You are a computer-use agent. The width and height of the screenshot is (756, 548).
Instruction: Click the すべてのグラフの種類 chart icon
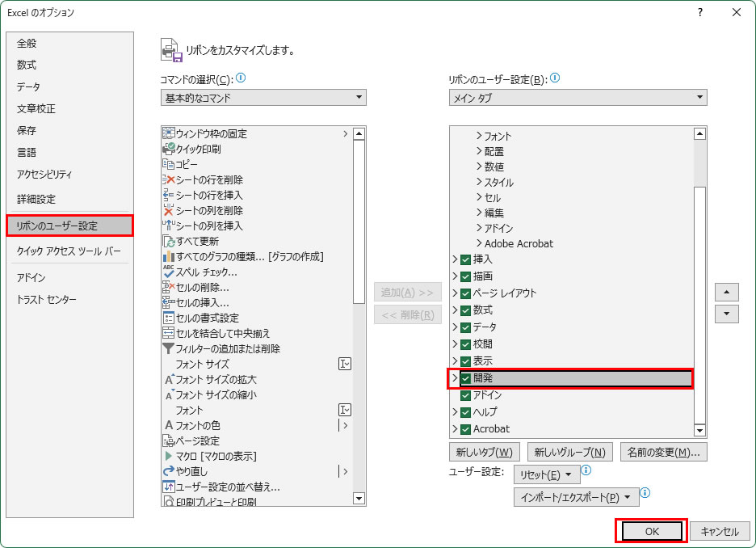coord(168,256)
